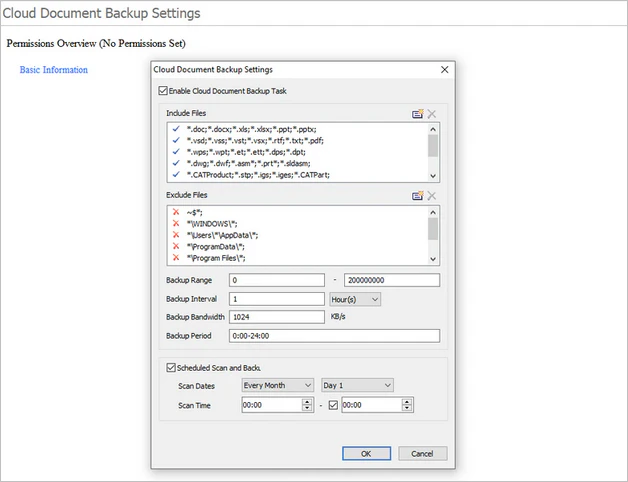The height and width of the screenshot is (482, 628).
Task: Click the Exclude Files scrollbar thumb
Action: pos(433,229)
